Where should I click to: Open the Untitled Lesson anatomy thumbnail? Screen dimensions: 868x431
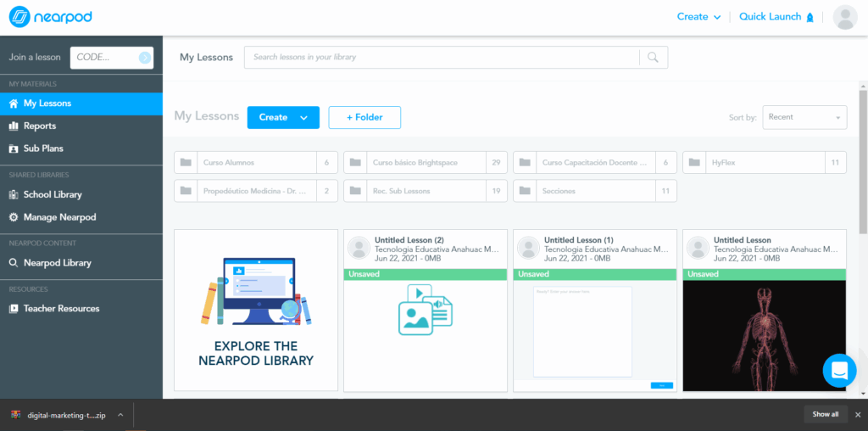[x=764, y=335]
